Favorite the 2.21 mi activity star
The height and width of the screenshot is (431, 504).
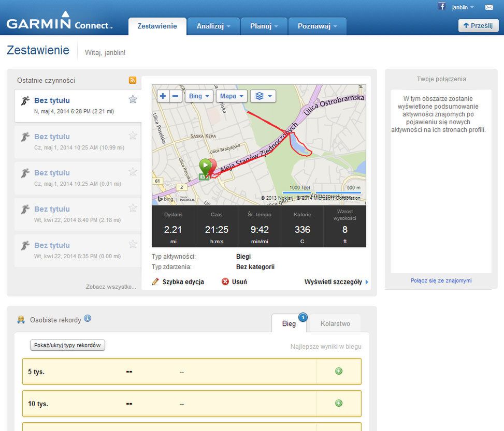pyautogui.click(x=133, y=99)
